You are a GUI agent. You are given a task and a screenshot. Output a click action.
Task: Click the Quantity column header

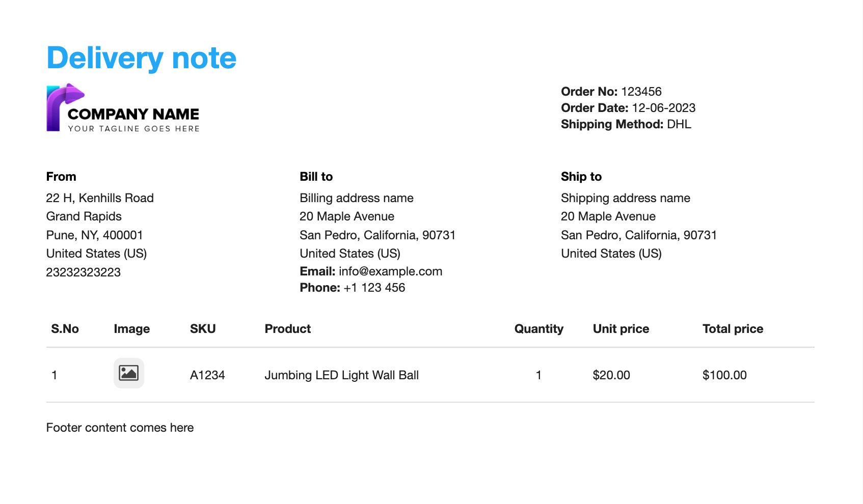pos(538,329)
